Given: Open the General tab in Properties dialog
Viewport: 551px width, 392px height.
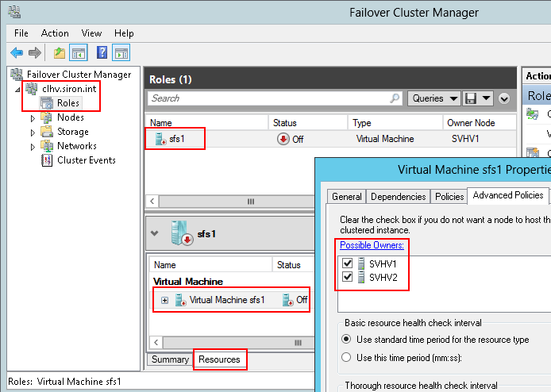Looking at the screenshot, I should 346,196.
